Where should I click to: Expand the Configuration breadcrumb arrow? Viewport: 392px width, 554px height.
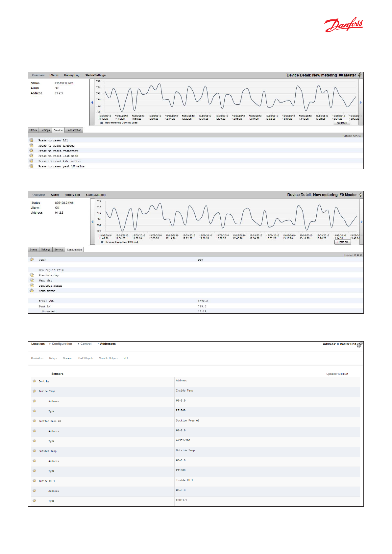50,344
